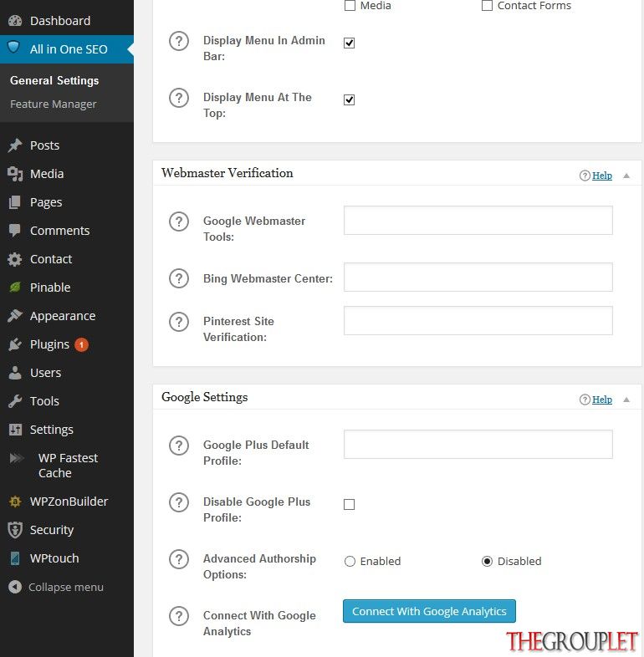Click the WPtouch phone icon
Viewport: 644px width, 657px height.
pos(15,558)
